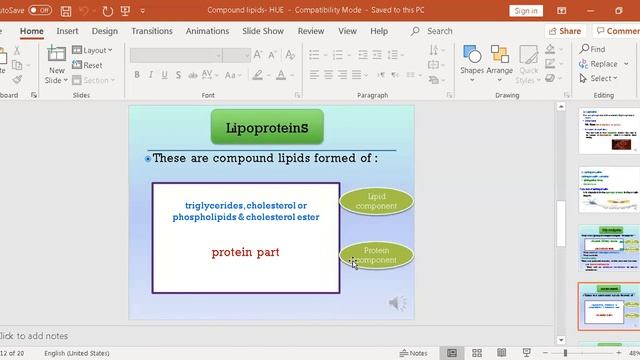Open the Slide Show tab
Screen dimensions: 640x360
(263, 31)
